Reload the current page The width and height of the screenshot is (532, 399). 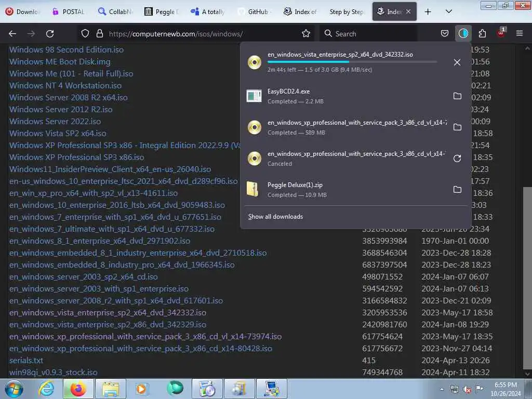coord(50,34)
